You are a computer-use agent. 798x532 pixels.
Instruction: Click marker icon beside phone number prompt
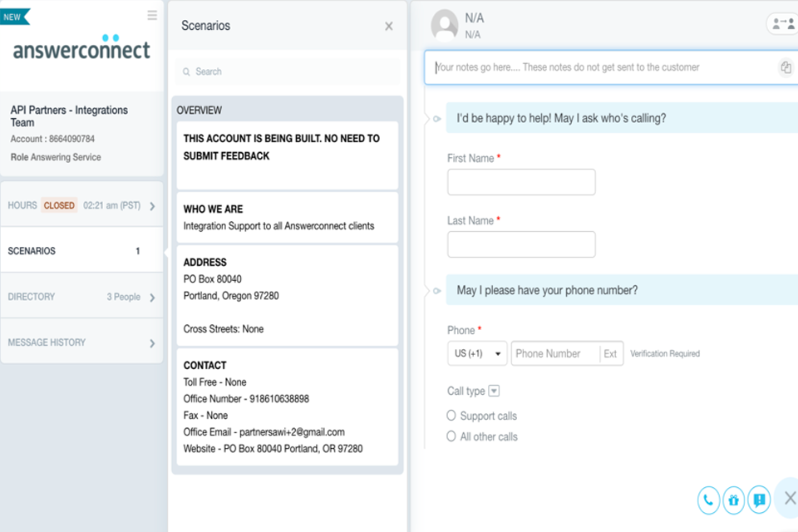(x=436, y=291)
